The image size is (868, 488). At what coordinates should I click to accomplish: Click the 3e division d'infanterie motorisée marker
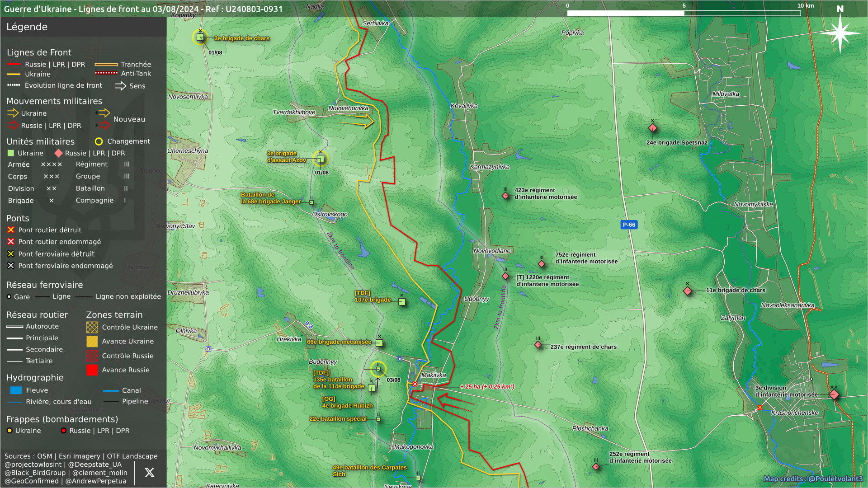834,394
